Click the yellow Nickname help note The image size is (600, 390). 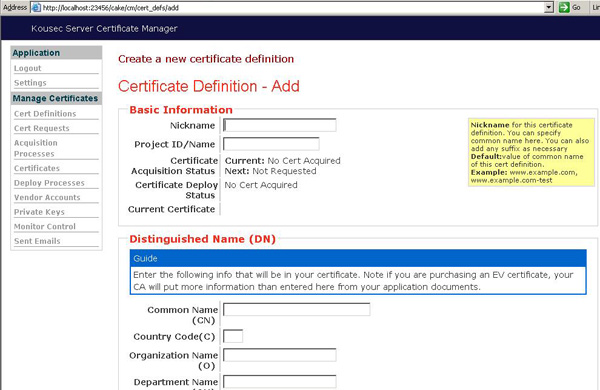point(531,152)
